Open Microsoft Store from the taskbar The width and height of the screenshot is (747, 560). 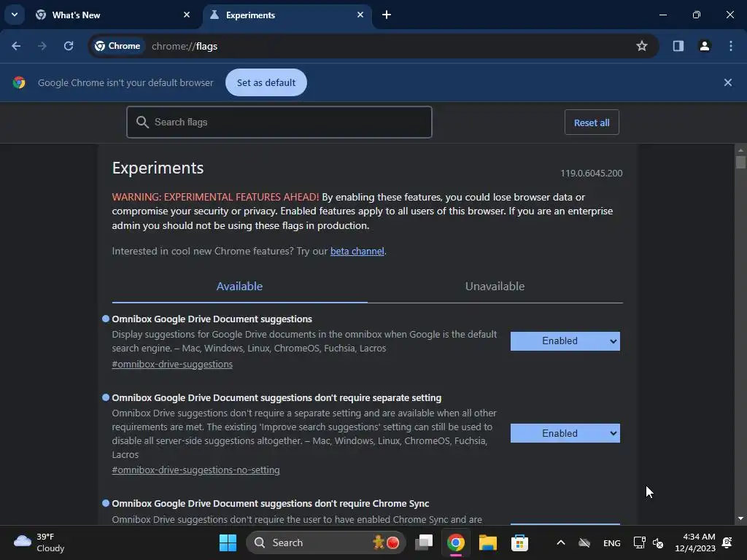pos(519,542)
